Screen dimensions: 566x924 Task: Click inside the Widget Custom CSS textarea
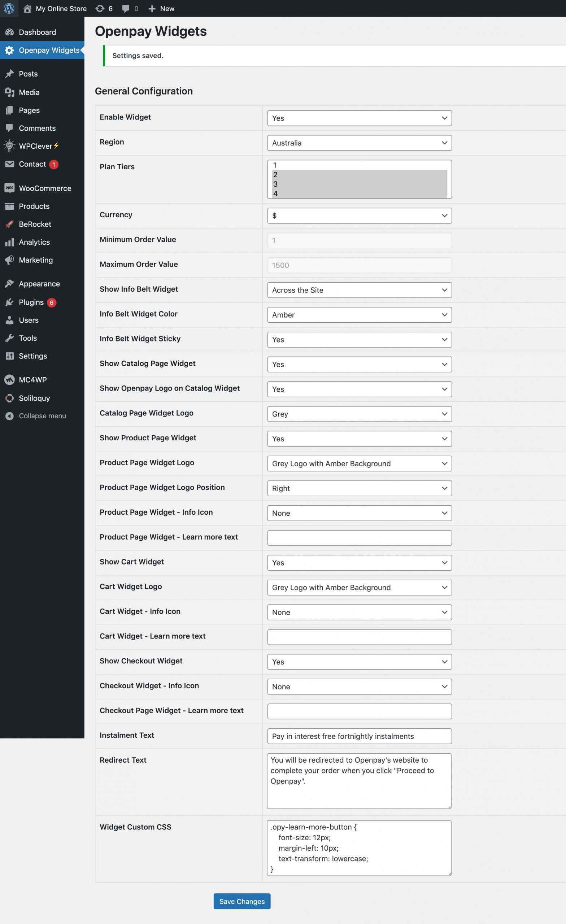click(x=359, y=848)
